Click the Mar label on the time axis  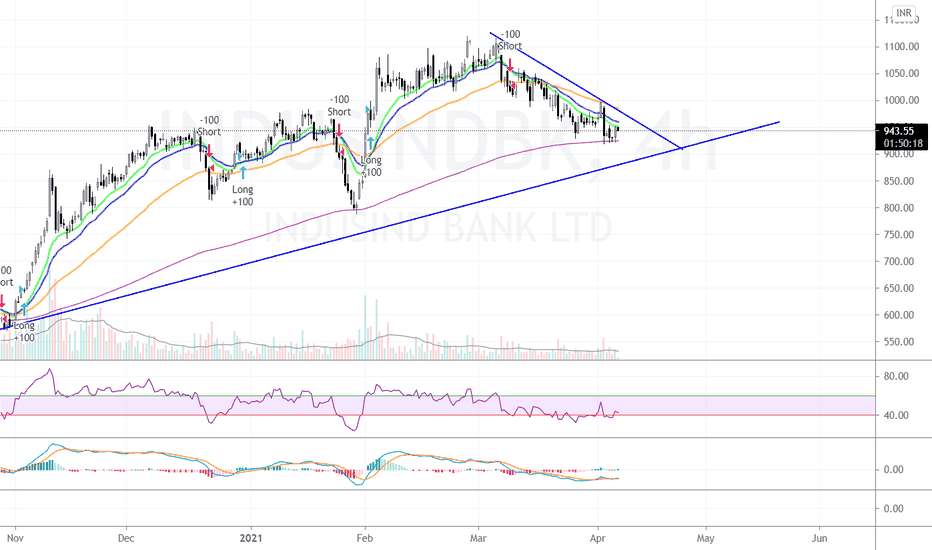pos(478,539)
